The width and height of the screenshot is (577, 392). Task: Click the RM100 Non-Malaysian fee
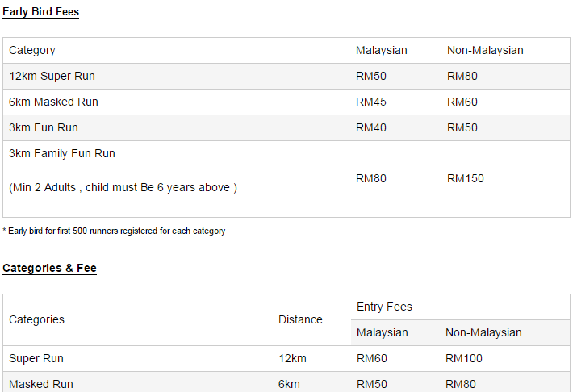tap(463, 358)
